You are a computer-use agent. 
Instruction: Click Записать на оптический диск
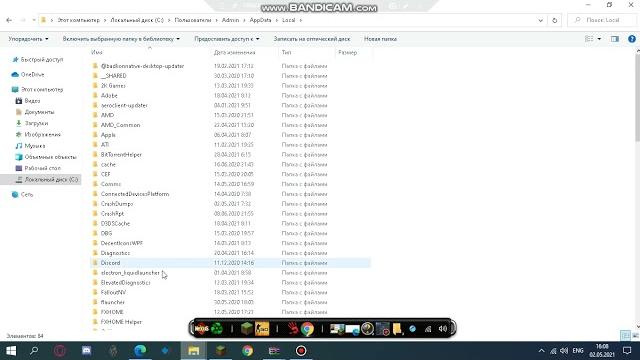[312, 39]
